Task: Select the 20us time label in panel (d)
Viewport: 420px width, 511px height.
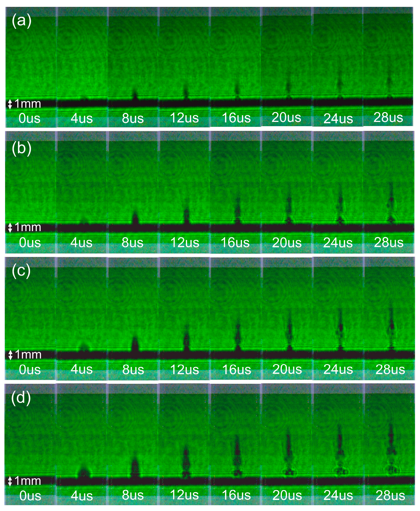Action: pos(287,495)
